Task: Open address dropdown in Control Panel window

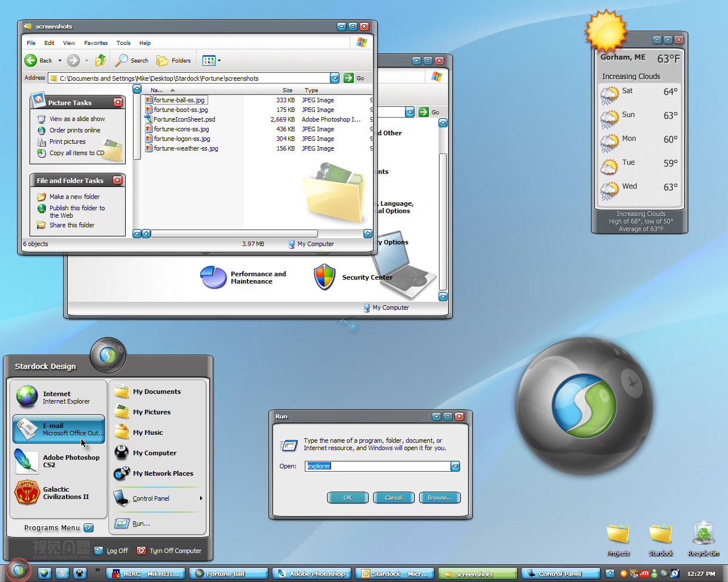Action: point(410,112)
